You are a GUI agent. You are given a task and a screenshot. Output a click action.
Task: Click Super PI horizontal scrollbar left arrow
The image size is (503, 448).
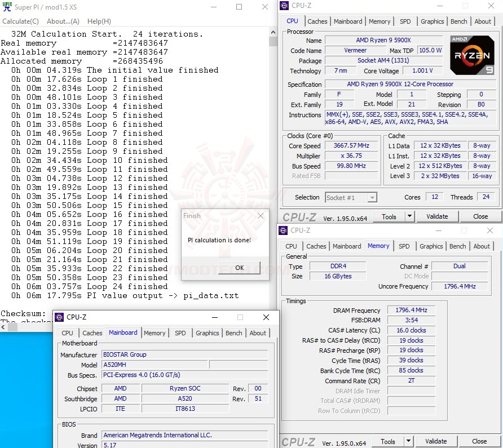pyautogui.click(x=3, y=327)
